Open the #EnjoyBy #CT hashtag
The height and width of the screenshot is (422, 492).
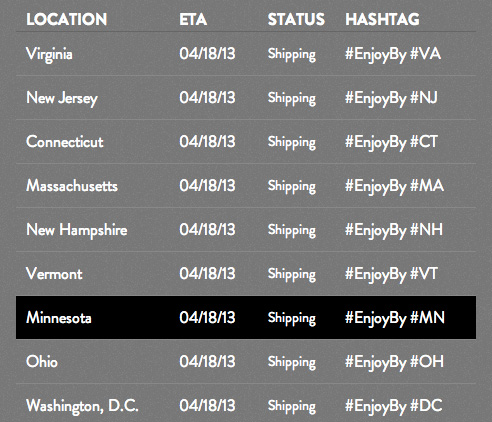[x=391, y=142]
